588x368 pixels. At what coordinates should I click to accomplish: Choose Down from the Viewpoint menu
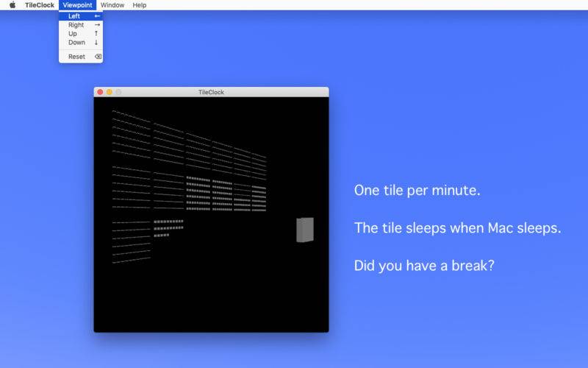click(x=81, y=42)
